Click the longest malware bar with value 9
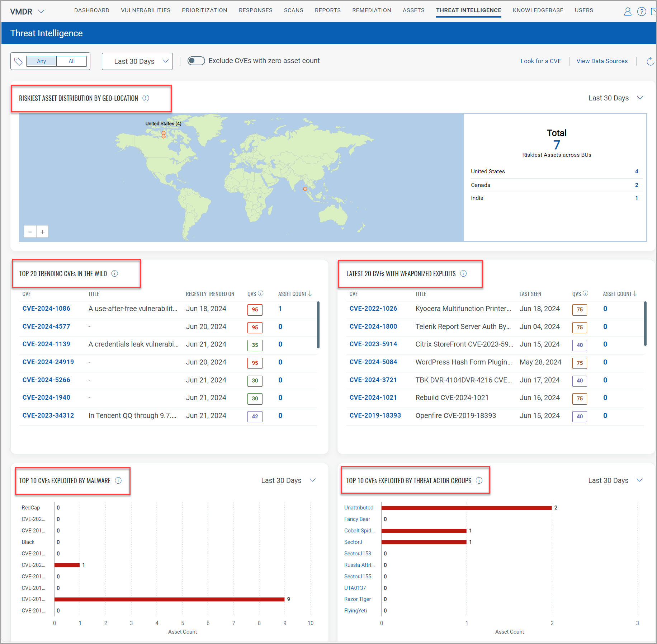The image size is (657, 644). tap(169, 599)
